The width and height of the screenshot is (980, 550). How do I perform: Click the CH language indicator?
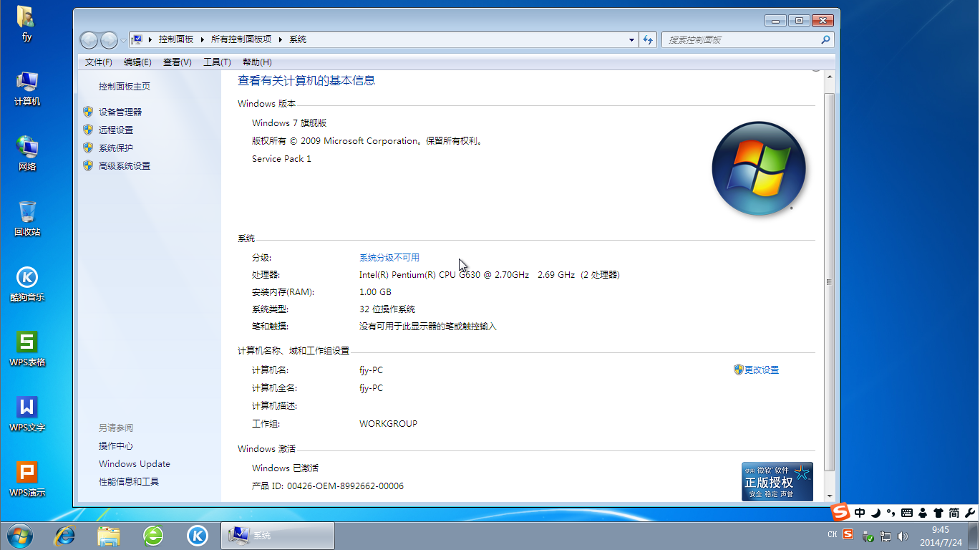pyautogui.click(x=833, y=535)
